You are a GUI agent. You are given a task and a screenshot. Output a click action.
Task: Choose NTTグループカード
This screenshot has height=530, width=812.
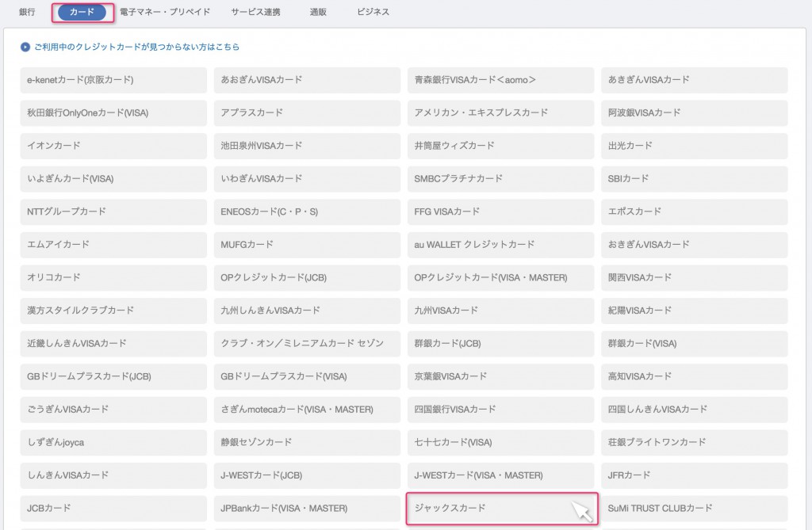113,212
